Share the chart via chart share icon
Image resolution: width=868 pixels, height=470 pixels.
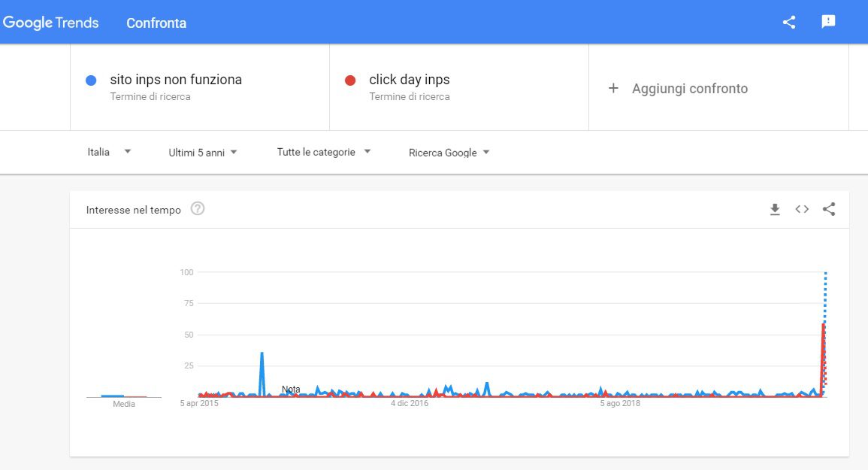[x=829, y=209]
